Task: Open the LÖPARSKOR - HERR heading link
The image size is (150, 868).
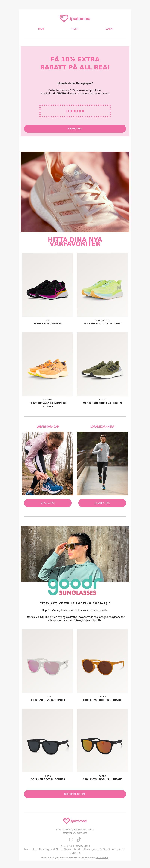Action: pos(102,427)
